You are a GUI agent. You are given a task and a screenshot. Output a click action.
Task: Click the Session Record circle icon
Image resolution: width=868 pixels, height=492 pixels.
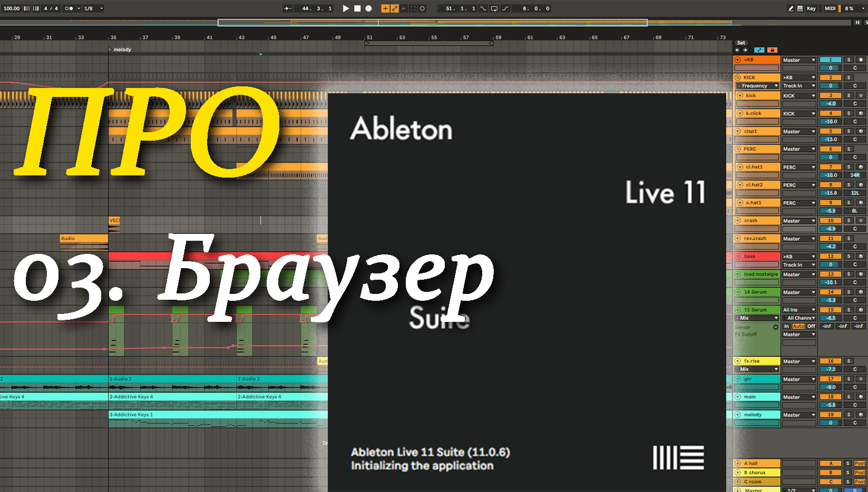click(x=422, y=8)
